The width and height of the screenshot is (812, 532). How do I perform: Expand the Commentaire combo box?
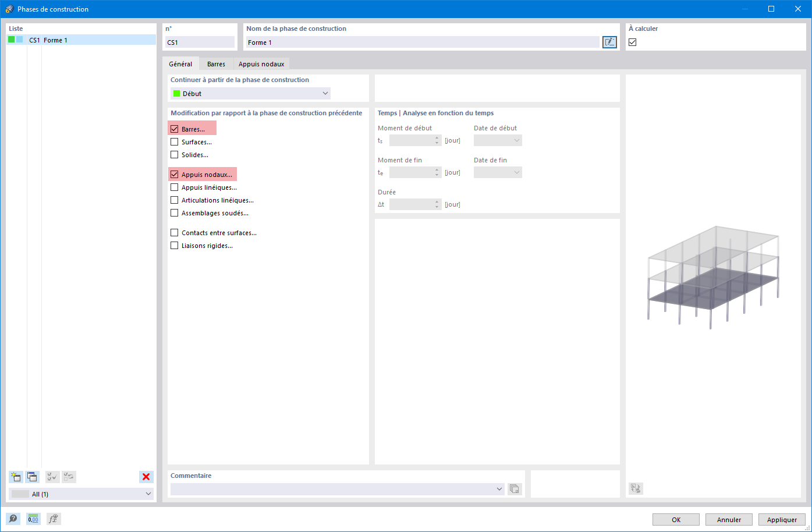tap(338, 489)
